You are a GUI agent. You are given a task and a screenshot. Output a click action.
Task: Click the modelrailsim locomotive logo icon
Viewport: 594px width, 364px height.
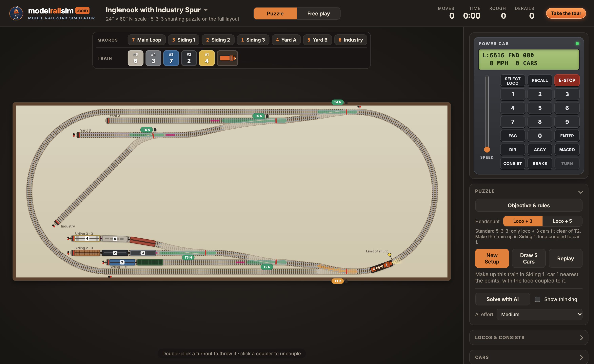coord(16,13)
